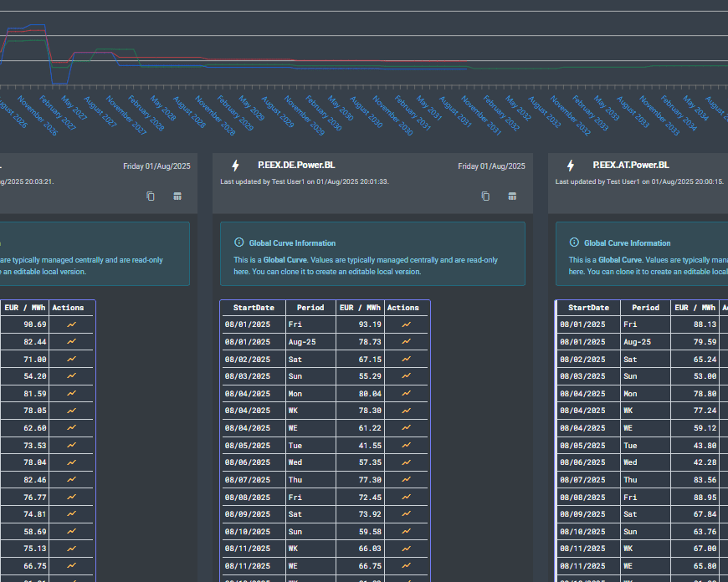Screen dimensions: 728x582
Task: Click the lightning bolt icon beside P.EEX.DE.Power.BL
Action: coord(235,166)
